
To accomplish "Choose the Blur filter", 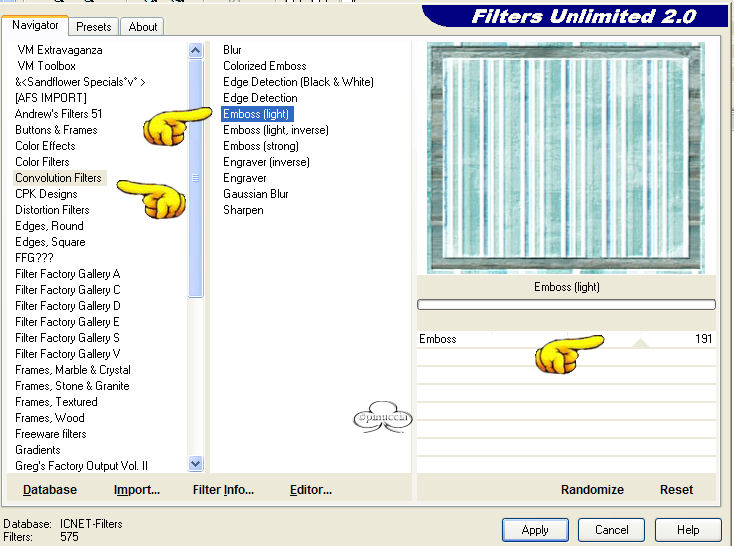I will pyautogui.click(x=232, y=50).
